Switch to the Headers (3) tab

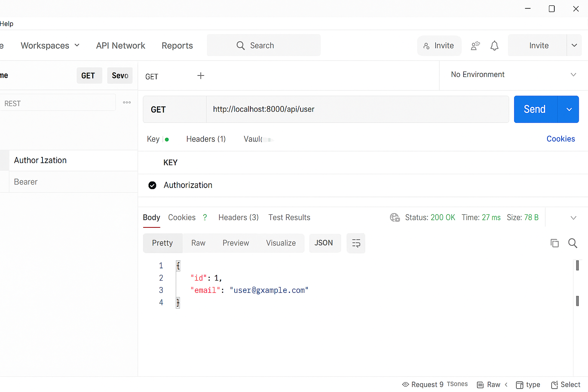click(238, 217)
